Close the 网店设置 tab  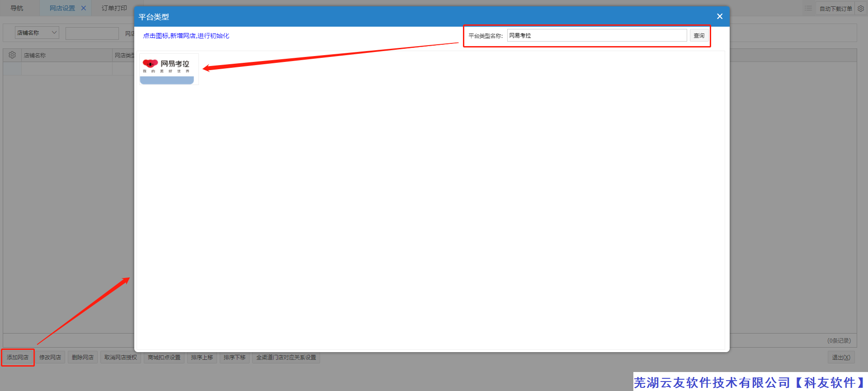(84, 8)
